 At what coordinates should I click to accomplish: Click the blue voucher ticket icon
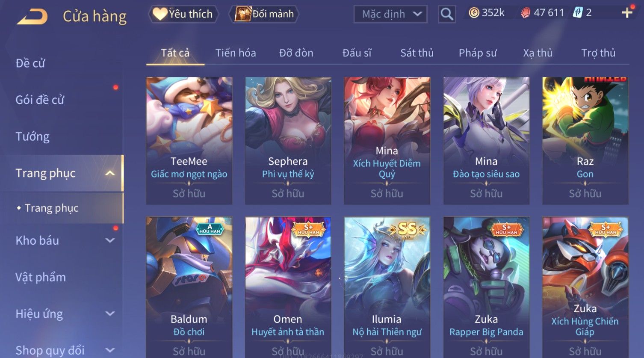point(578,13)
